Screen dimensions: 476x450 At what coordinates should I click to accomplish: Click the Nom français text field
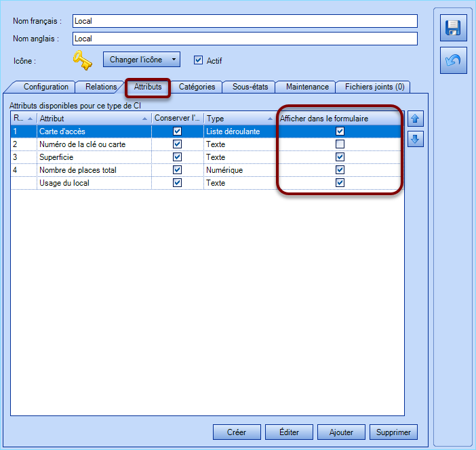pyautogui.click(x=244, y=21)
